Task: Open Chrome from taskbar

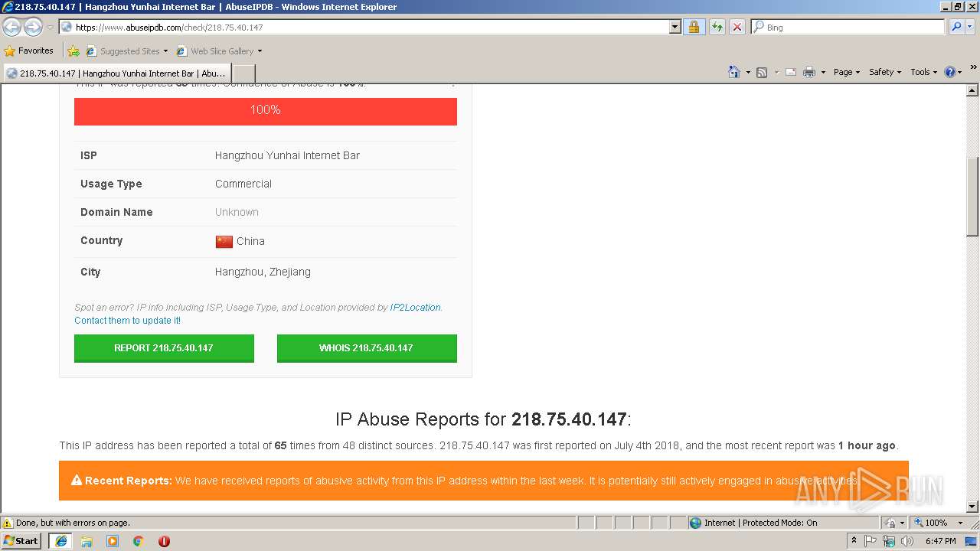Action: click(x=139, y=541)
